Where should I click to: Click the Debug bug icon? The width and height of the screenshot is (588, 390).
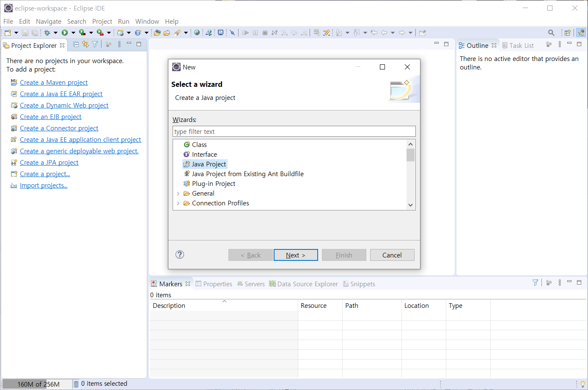click(47, 33)
